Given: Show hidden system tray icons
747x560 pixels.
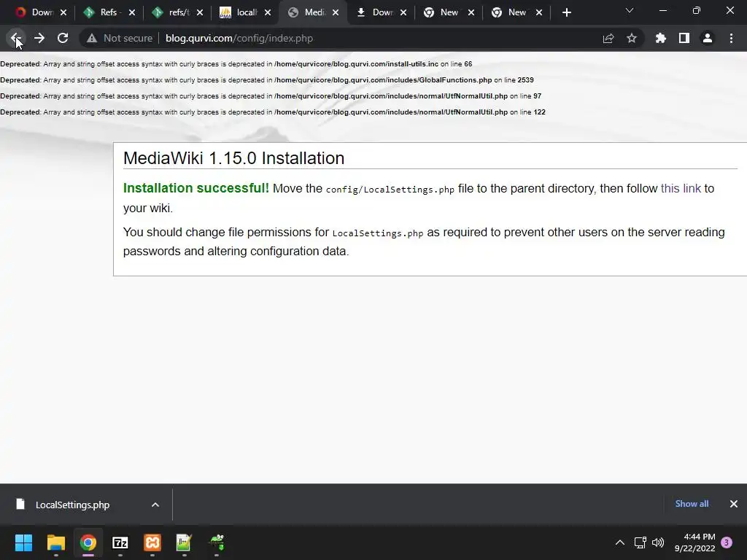Looking at the screenshot, I should tap(620, 542).
